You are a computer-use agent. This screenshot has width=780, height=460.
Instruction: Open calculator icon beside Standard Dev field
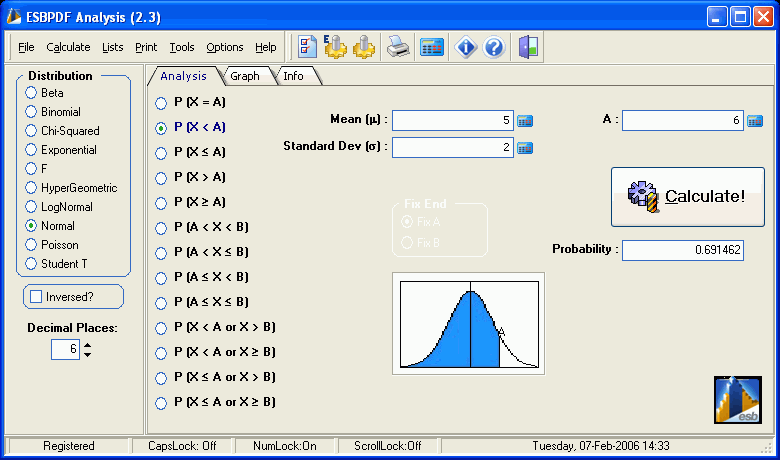point(525,148)
